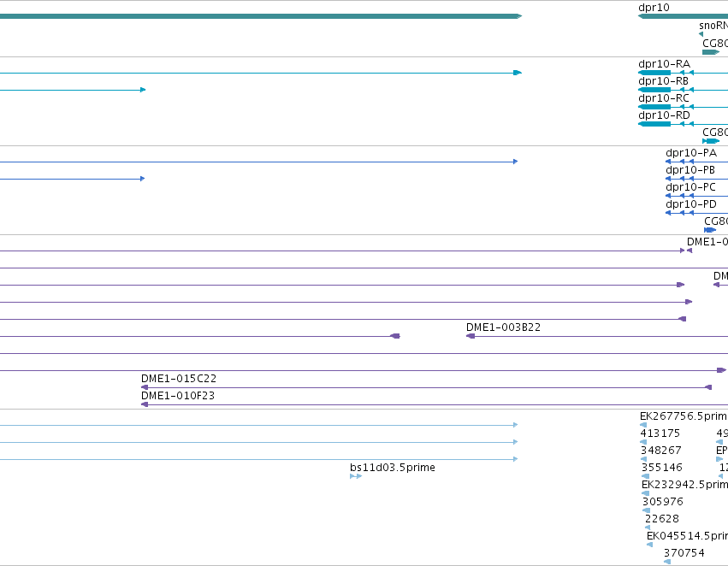Screen dimensions: 728x566
Task: Click the thick exon block under dpr10-RA
Action: [654, 73]
